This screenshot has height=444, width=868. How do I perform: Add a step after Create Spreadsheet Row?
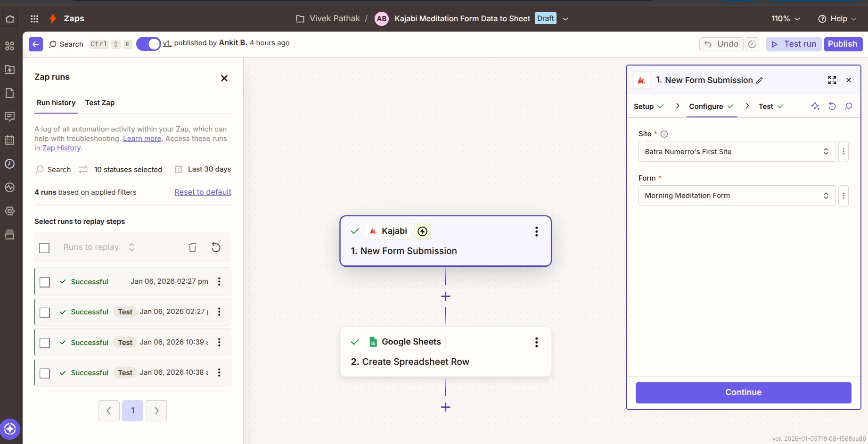pyautogui.click(x=445, y=407)
